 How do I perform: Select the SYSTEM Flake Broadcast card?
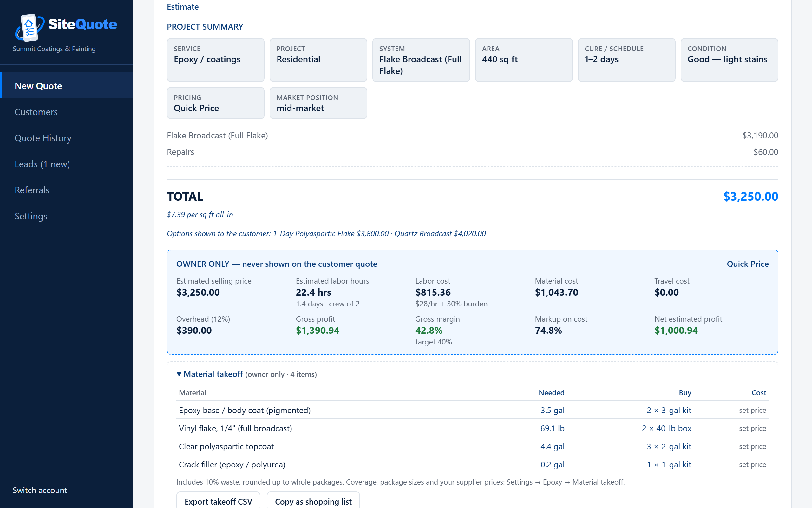click(421, 60)
